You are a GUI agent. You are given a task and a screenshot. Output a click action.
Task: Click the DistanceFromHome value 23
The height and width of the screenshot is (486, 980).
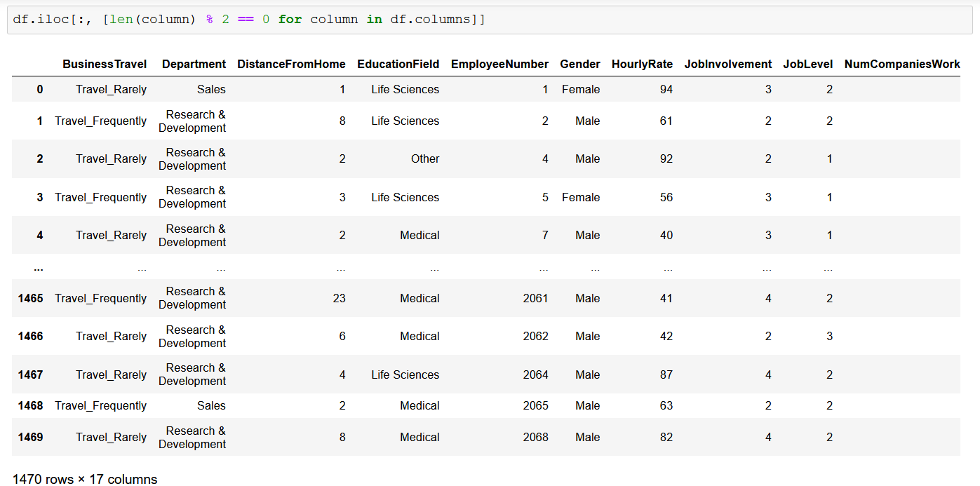pyautogui.click(x=339, y=298)
